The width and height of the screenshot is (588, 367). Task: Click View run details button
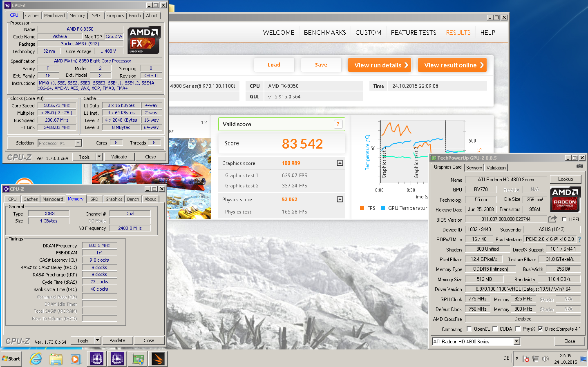379,65
